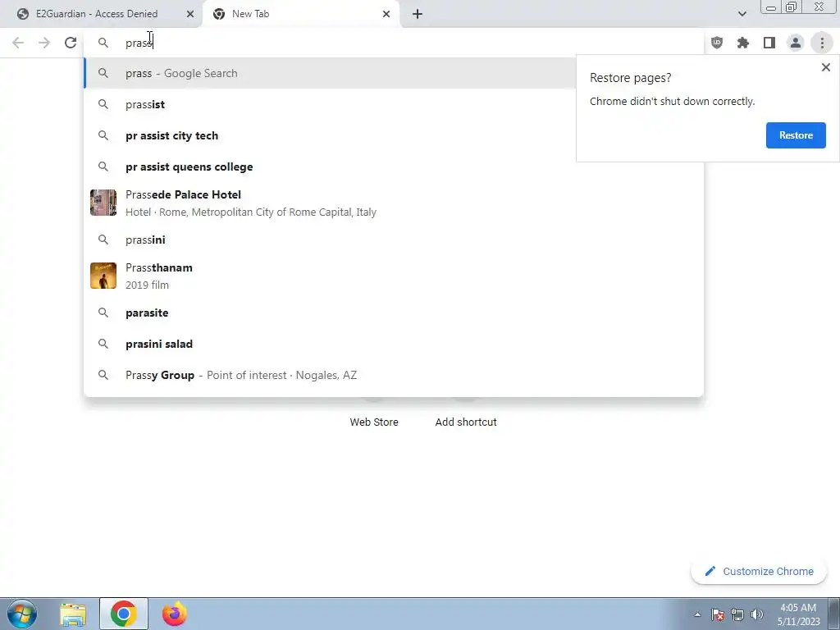Screen dimensions: 840x630
Task: Open the tab search dropdown chevron
Action: tap(742, 14)
